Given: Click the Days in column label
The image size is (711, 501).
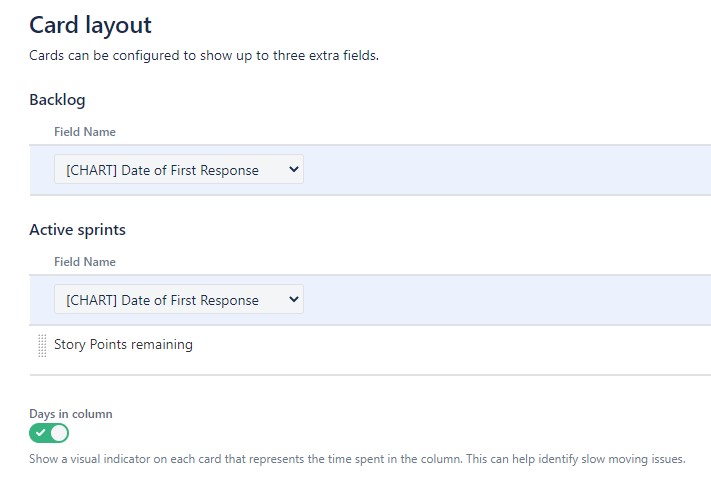Looking at the screenshot, I should pos(70,413).
